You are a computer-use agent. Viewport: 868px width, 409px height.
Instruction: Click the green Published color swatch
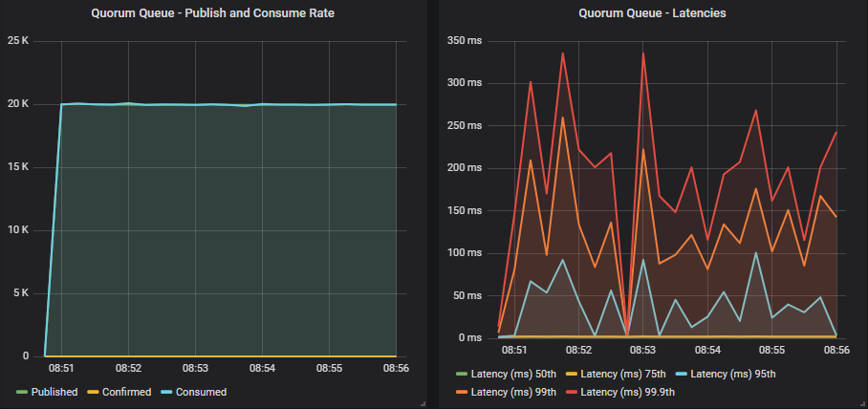pyautogui.click(x=22, y=392)
